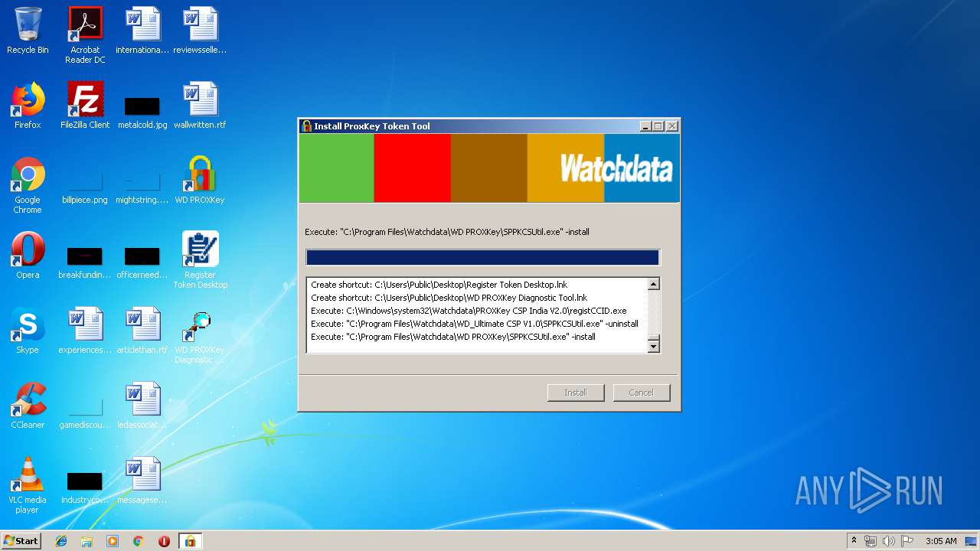This screenshot has width=980, height=551.
Task: Open the Windows Start menu
Action: pyautogui.click(x=21, y=541)
